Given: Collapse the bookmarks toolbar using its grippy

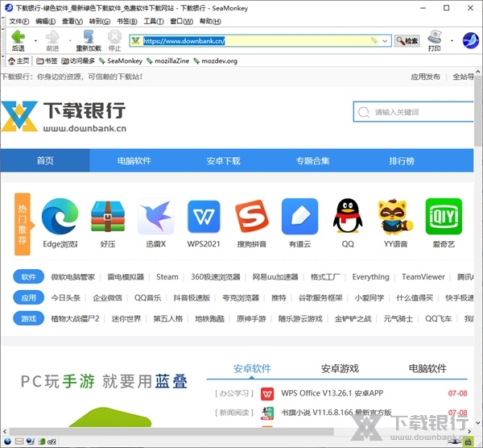Looking at the screenshot, I should coord(3,60).
